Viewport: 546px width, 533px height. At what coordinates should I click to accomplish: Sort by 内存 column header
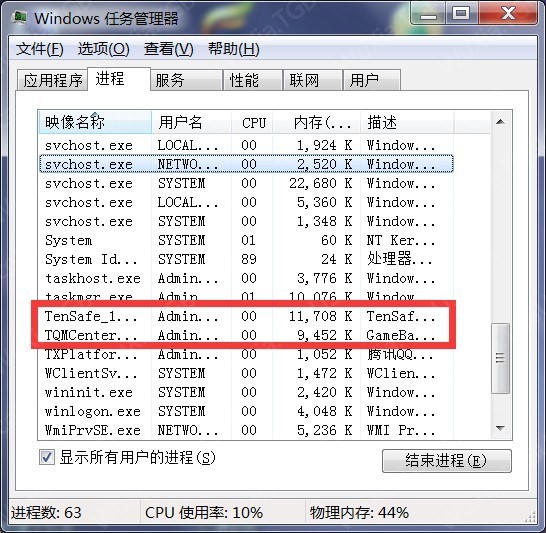coord(316,122)
